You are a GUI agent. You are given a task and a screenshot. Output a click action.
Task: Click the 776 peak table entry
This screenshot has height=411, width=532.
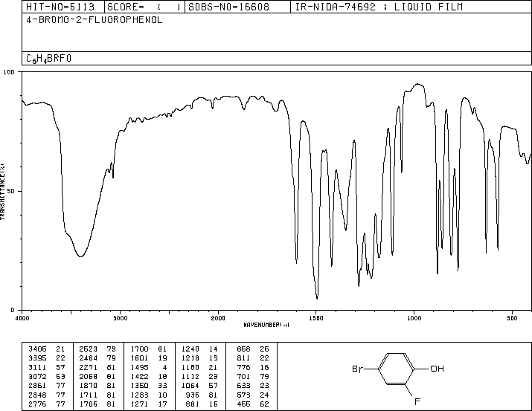[243, 367]
